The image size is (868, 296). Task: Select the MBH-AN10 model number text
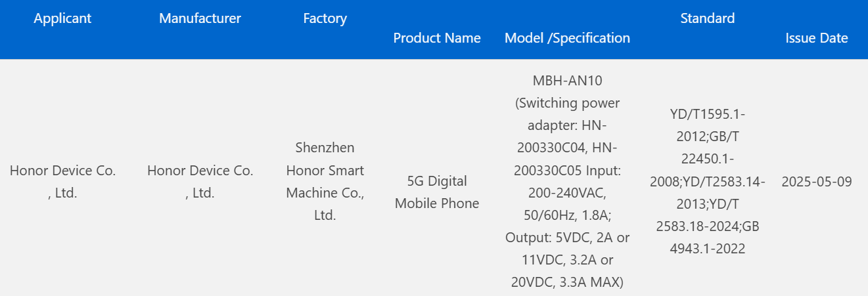tap(567, 81)
